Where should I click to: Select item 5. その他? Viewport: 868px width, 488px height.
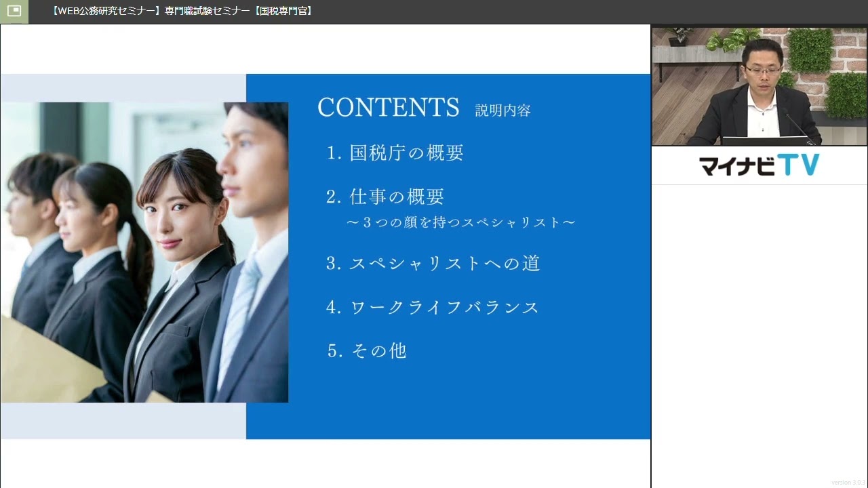pyautogui.click(x=367, y=350)
